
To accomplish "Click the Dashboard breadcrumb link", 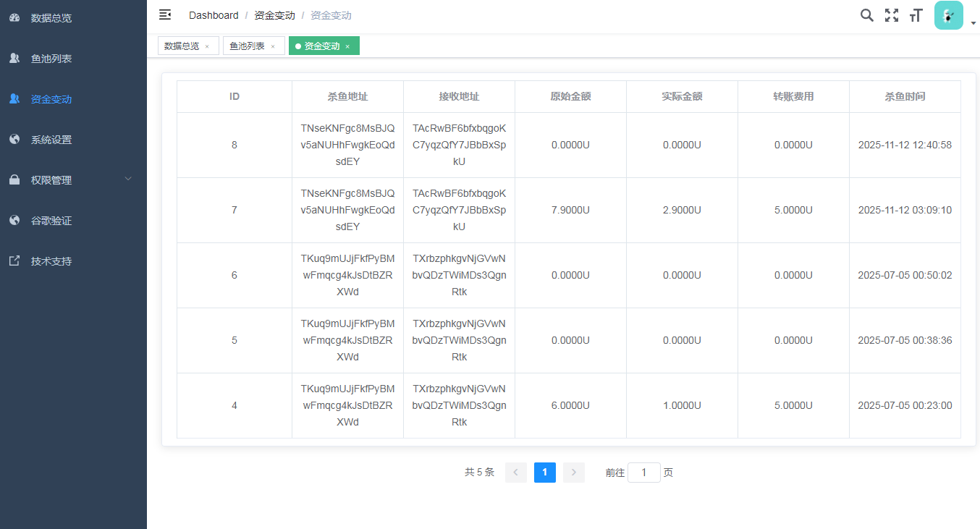I will [214, 15].
